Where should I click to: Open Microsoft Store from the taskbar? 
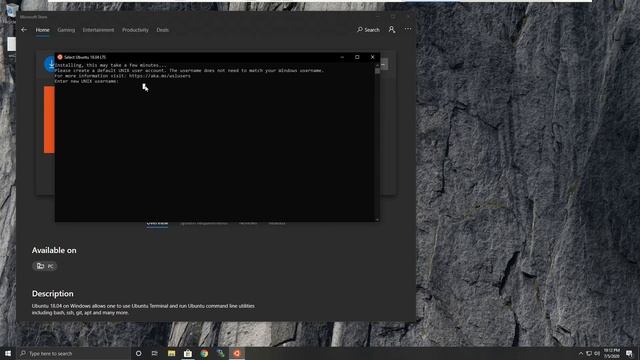point(188,353)
